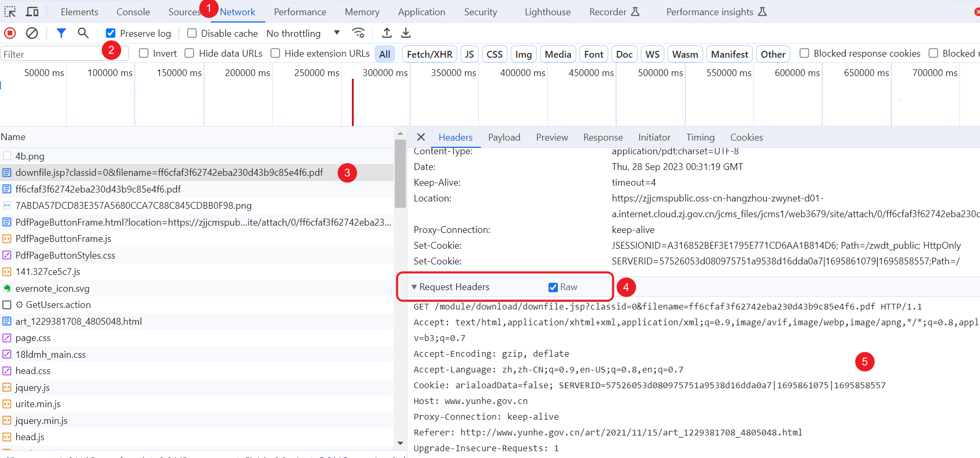Image resolution: width=980 pixels, height=458 pixels.
Task: Select head.css request row
Action: (x=197, y=371)
